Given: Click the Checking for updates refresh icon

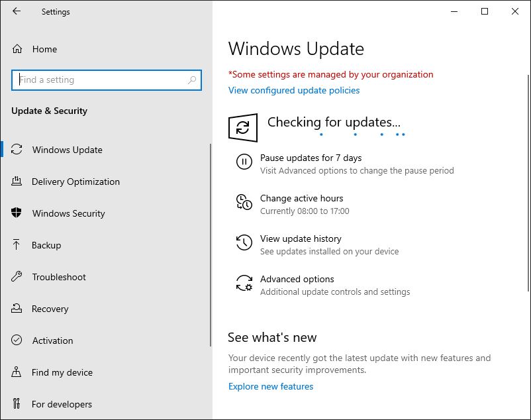Looking at the screenshot, I should point(242,127).
